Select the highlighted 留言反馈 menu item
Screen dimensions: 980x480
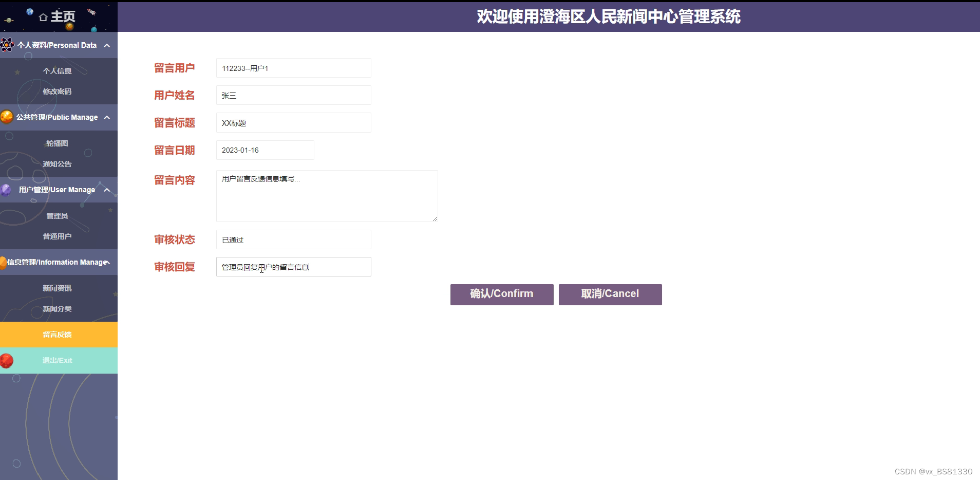pyautogui.click(x=59, y=335)
